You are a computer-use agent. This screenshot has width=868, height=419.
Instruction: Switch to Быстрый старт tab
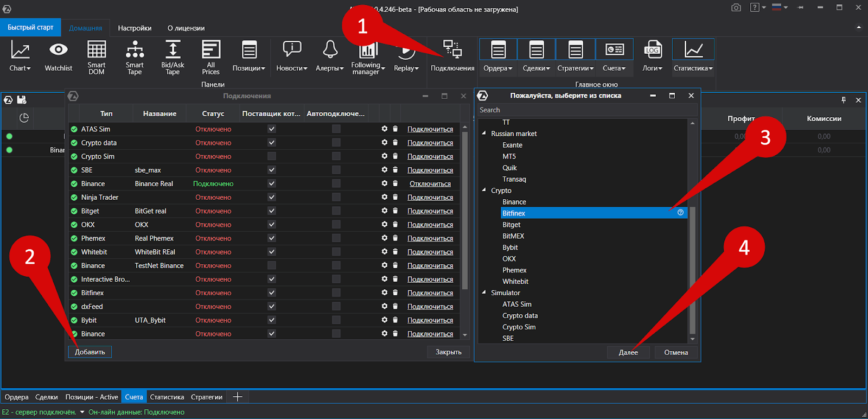(30, 27)
